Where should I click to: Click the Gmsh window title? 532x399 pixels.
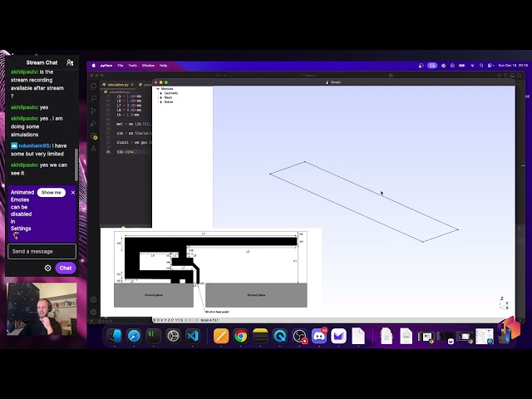(334, 82)
